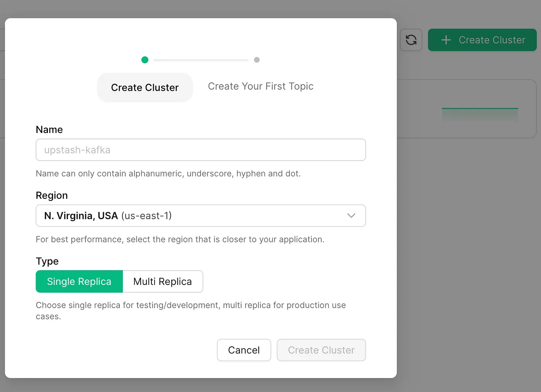Choose the Single Replica type option
The width and height of the screenshot is (541, 392).
tap(79, 281)
